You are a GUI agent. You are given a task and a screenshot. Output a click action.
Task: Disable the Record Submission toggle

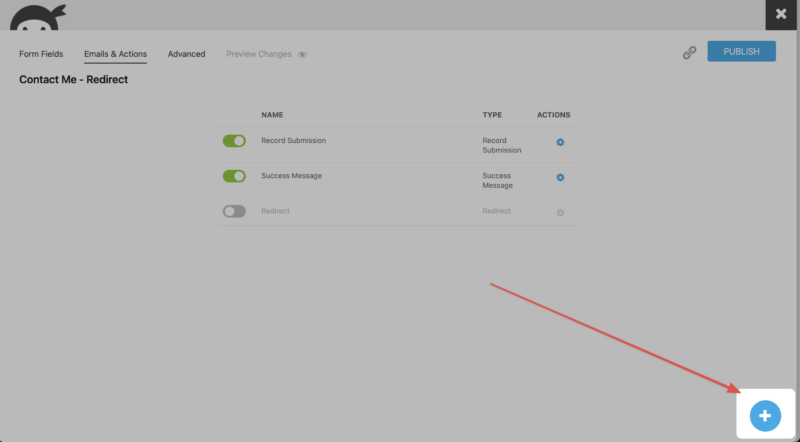point(234,141)
